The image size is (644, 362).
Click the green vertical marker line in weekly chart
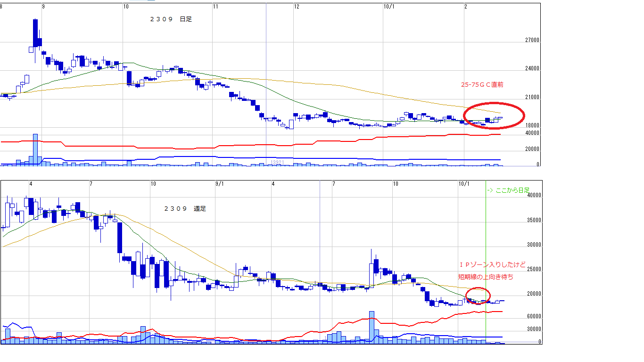tap(486, 259)
